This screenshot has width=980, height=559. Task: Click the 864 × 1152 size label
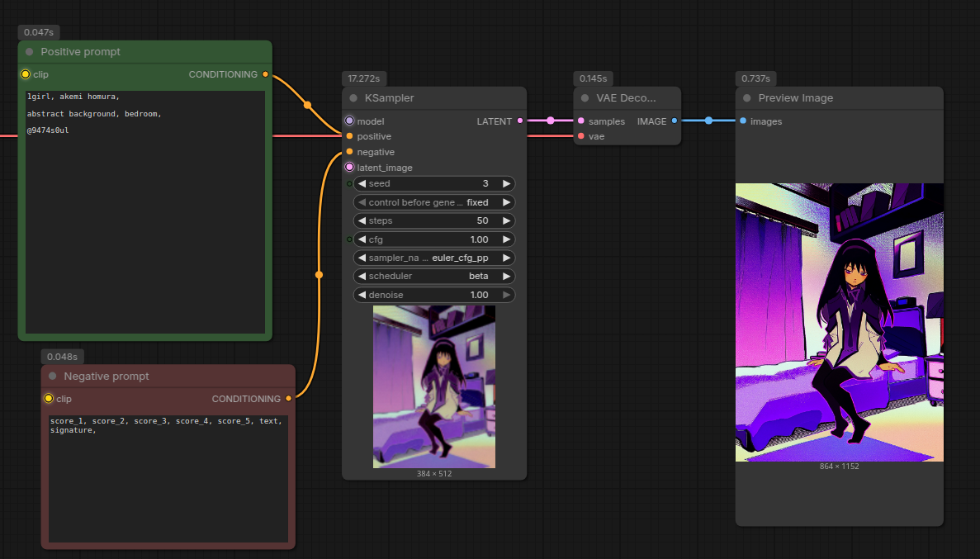click(840, 467)
